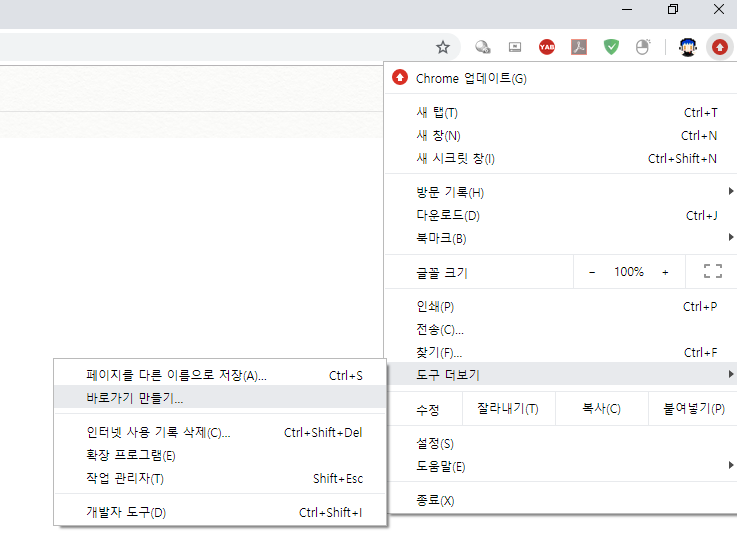Expand the 북마크(B) submenu

click(x=560, y=238)
